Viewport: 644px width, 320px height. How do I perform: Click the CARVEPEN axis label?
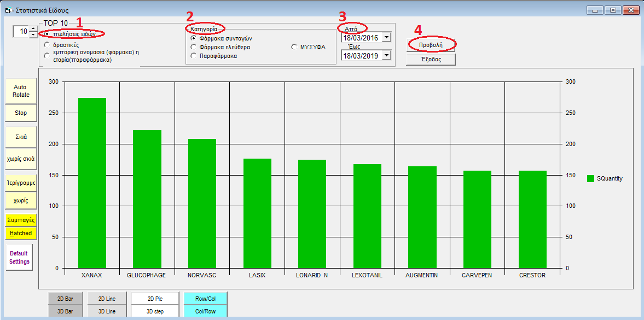tap(477, 275)
